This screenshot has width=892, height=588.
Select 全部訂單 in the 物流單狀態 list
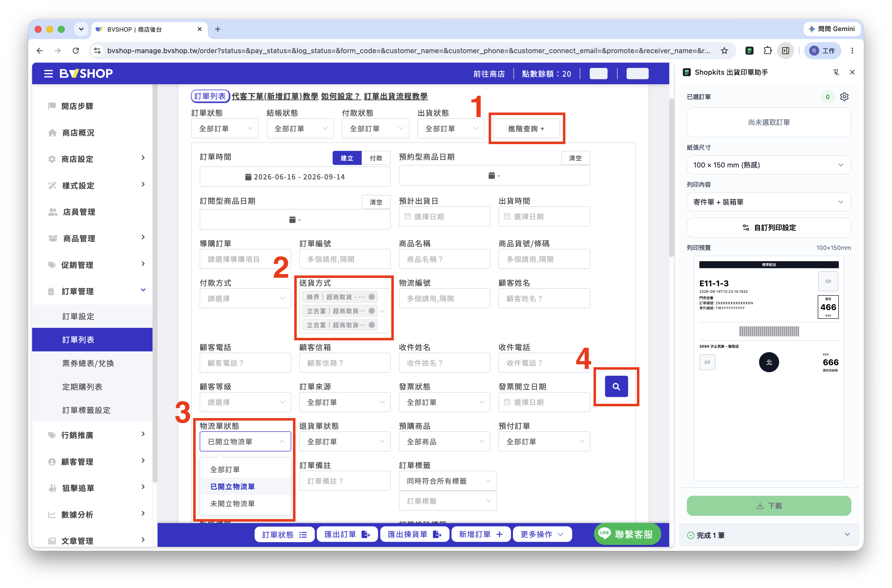pyautogui.click(x=245, y=469)
